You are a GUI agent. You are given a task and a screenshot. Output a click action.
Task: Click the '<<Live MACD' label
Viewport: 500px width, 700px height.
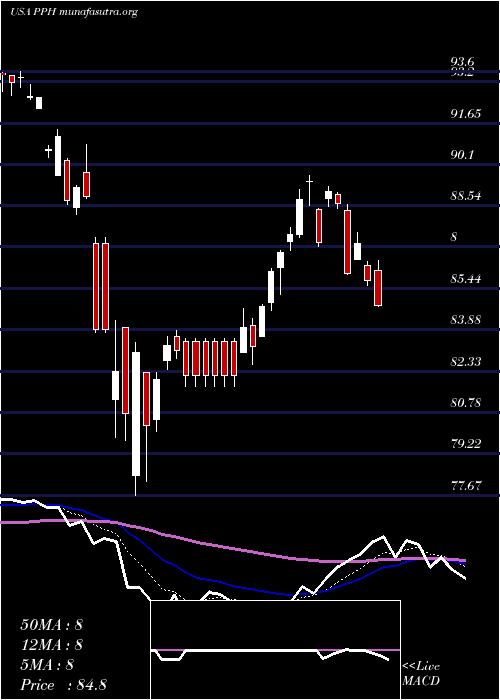421,674
